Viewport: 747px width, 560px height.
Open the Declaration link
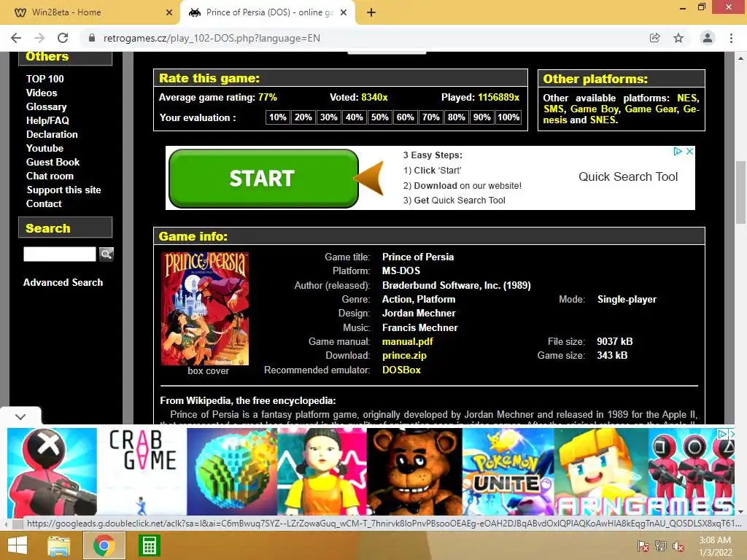pyautogui.click(x=52, y=134)
